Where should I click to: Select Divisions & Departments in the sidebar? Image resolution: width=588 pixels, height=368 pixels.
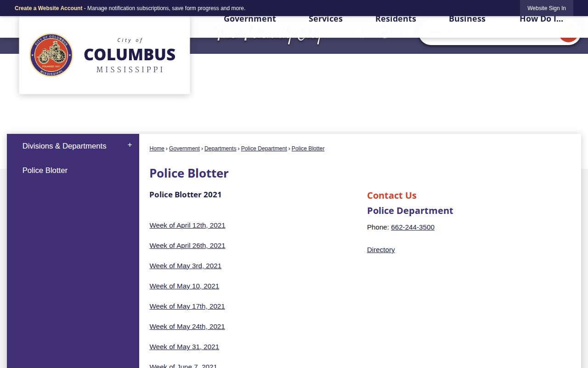tap(64, 146)
